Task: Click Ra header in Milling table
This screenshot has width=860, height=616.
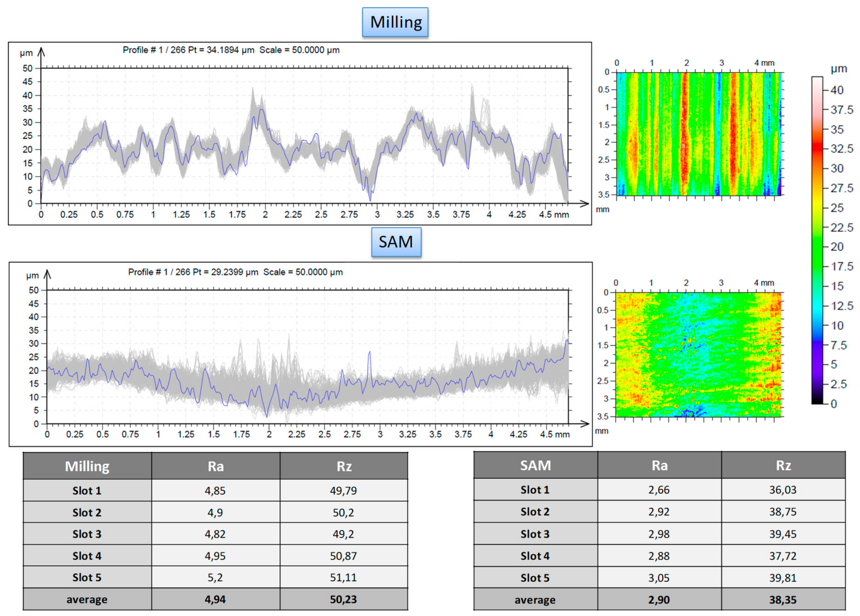Action: click(215, 466)
